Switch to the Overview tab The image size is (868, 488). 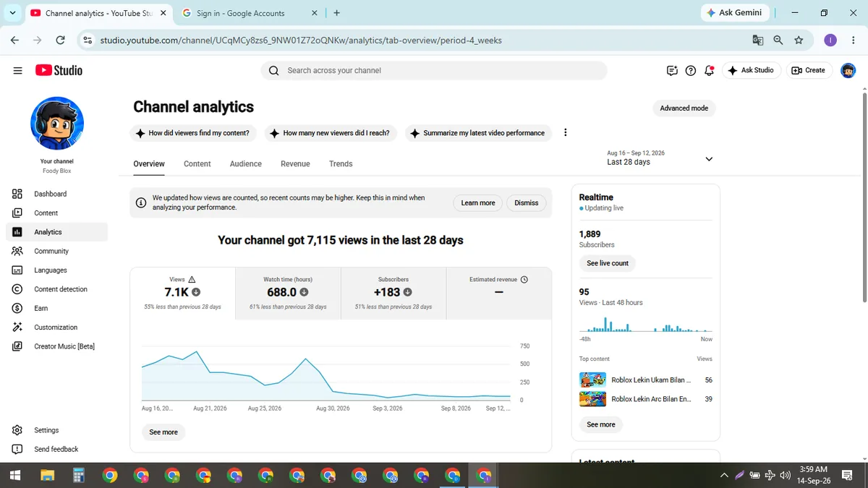click(x=149, y=164)
